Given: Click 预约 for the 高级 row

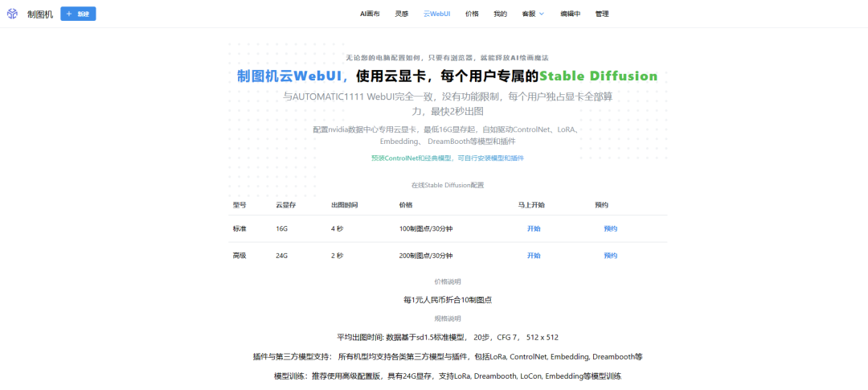Looking at the screenshot, I should (x=611, y=256).
